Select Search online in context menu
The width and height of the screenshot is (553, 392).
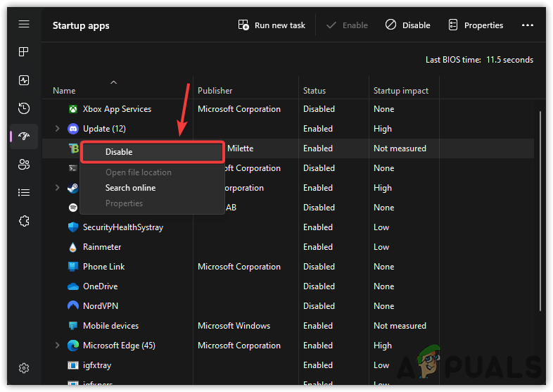130,188
